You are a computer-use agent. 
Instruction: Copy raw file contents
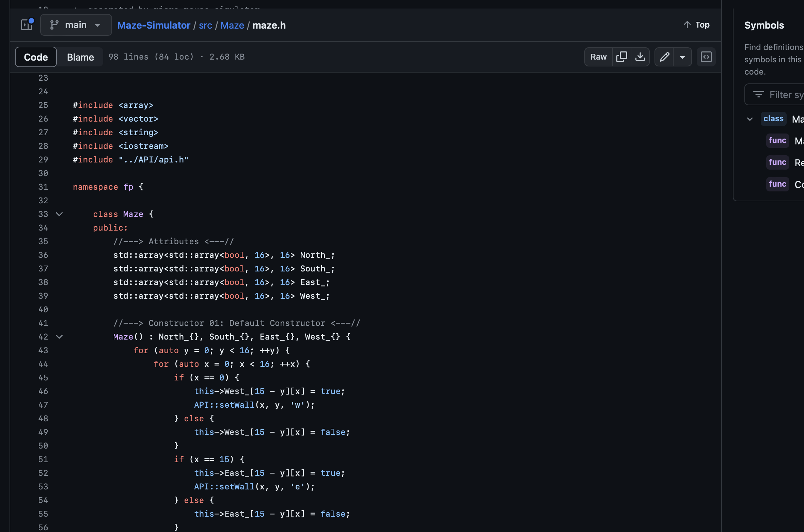[x=621, y=57]
